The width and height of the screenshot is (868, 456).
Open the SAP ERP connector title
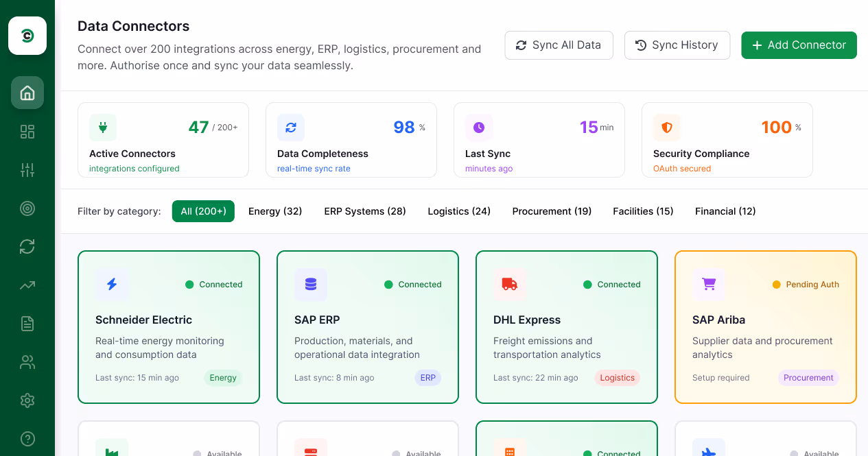[317, 320]
